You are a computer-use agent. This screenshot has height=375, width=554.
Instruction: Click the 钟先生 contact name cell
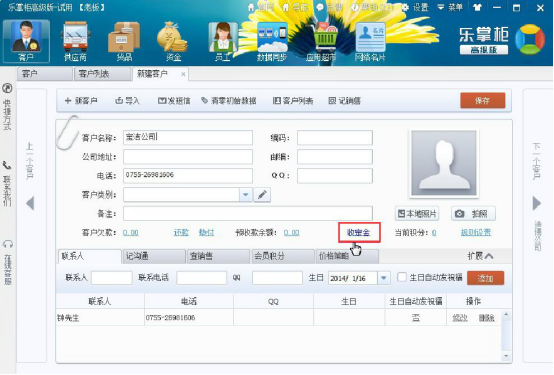click(x=100, y=318)
